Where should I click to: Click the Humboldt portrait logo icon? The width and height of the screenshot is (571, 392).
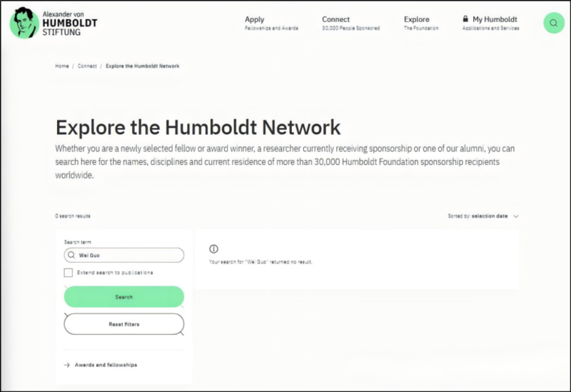click(24, 23)
